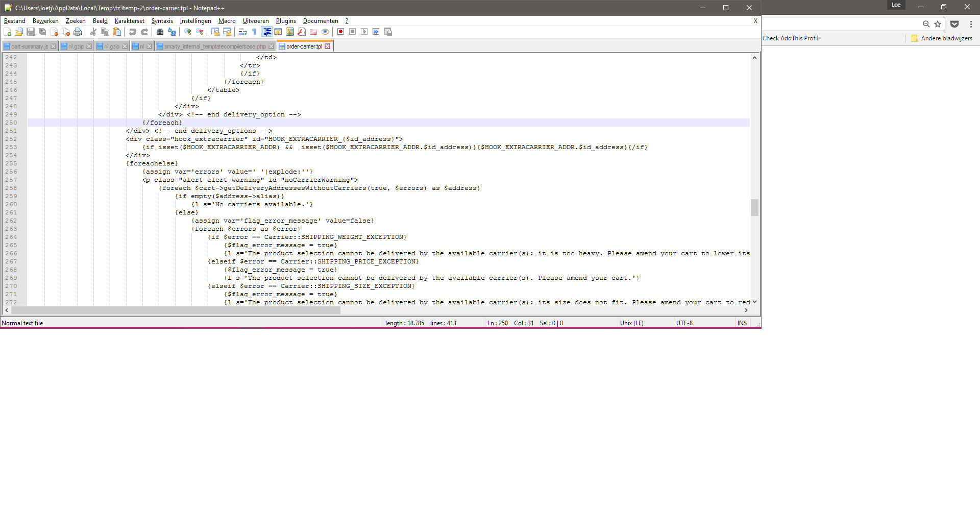
Task: Click the Folder as Workspace icon
Action: [313, 32]
